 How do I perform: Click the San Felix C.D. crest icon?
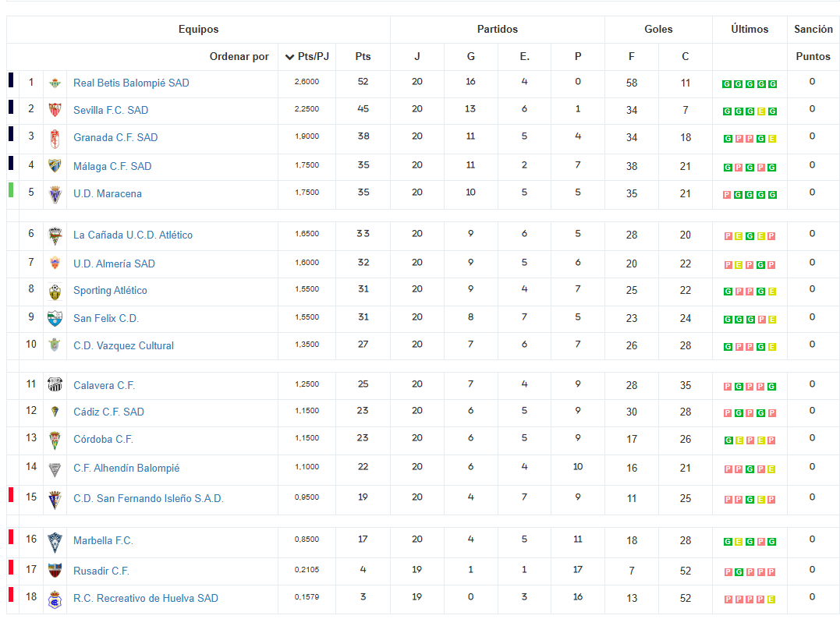(x=55, y=319)
